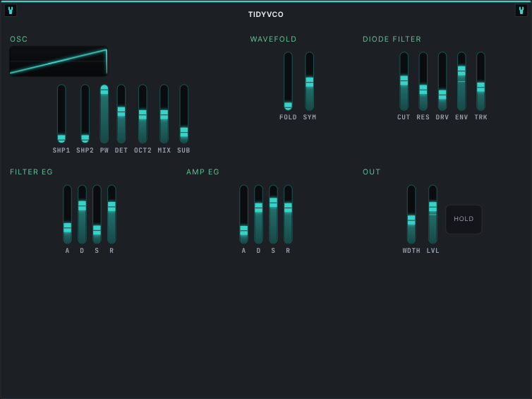This screenshot has height=399, width=532.
Task: Click the OCT2 slider handle
Action: (x=143, y=114)
